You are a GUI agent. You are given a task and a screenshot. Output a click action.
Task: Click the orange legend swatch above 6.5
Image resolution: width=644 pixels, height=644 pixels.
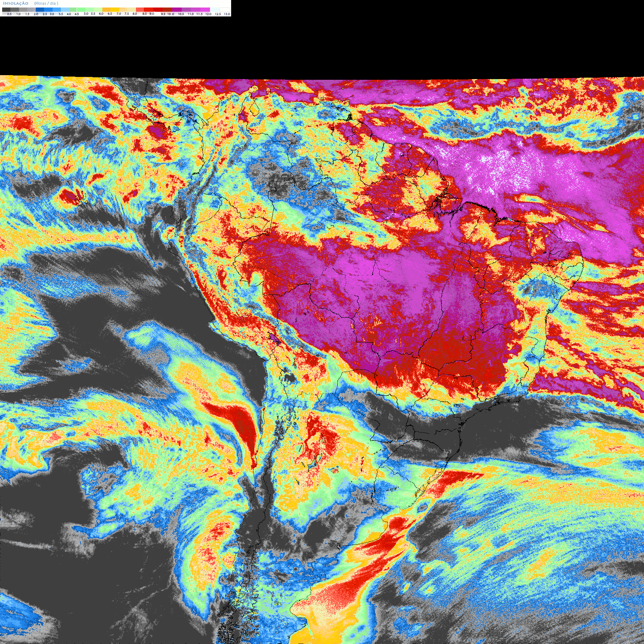pos(106,10)
